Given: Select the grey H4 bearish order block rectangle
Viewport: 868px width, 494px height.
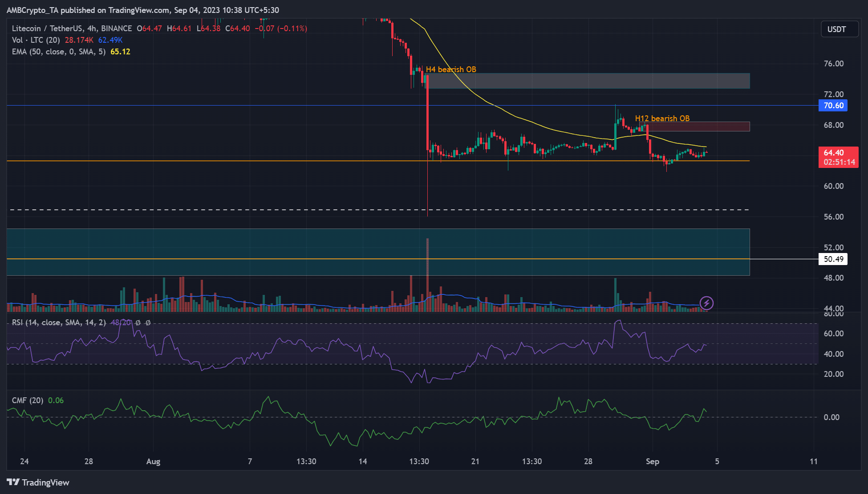Looking at the screenshot, I should coord(588,81).
